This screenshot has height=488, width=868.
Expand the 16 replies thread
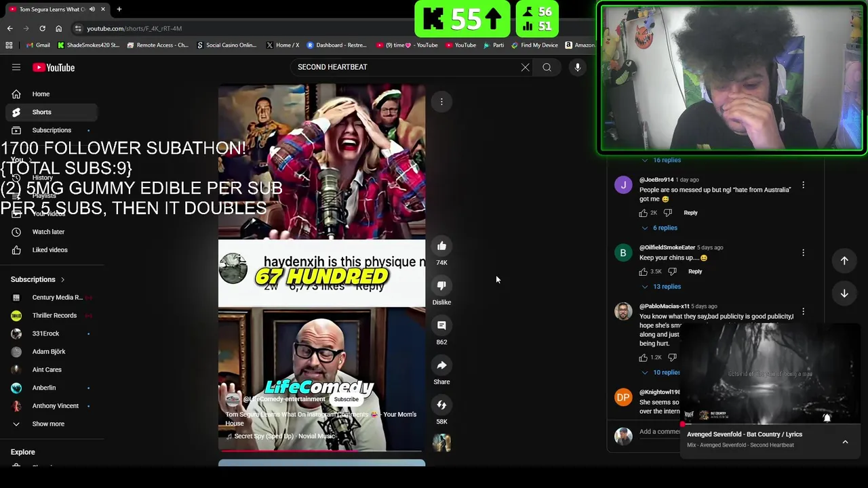click(661, 160)
